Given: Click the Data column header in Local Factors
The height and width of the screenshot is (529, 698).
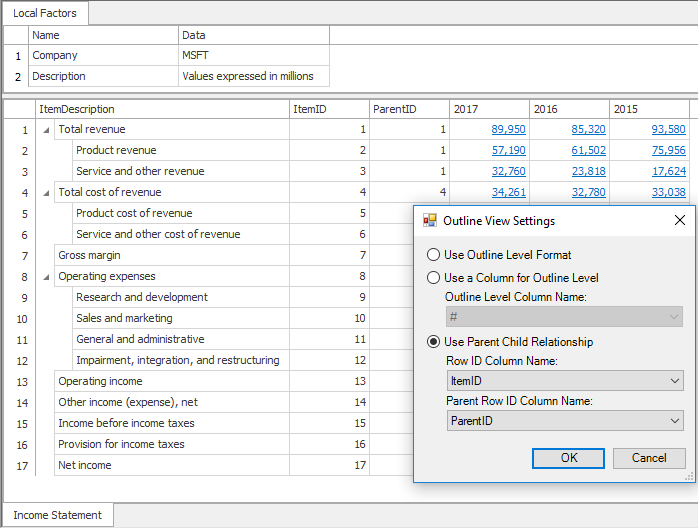Looking at the screenshot, I should coord(254,35).
